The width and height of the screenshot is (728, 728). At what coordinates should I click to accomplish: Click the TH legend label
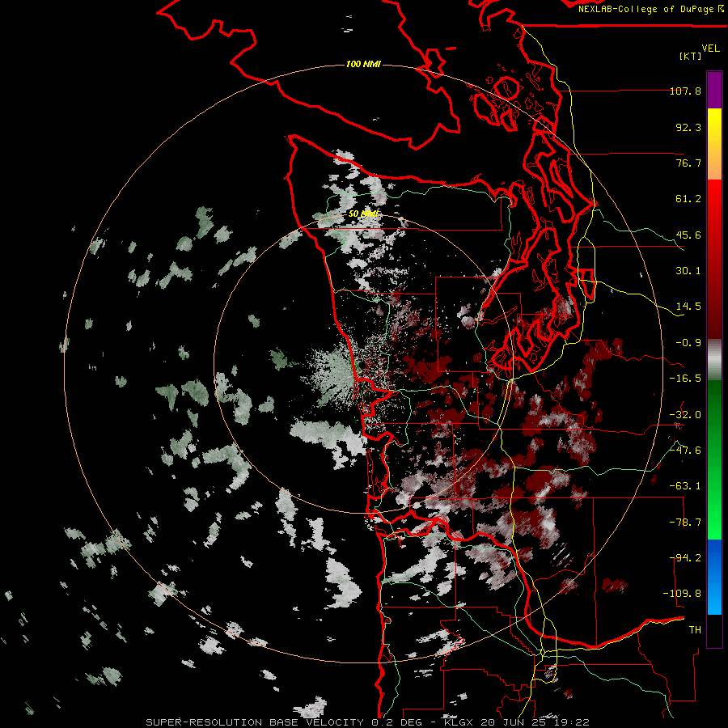[x=695, y=630]
